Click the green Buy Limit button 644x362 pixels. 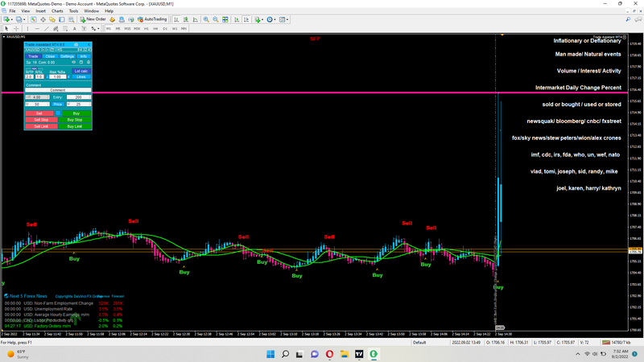click(75, 126)
